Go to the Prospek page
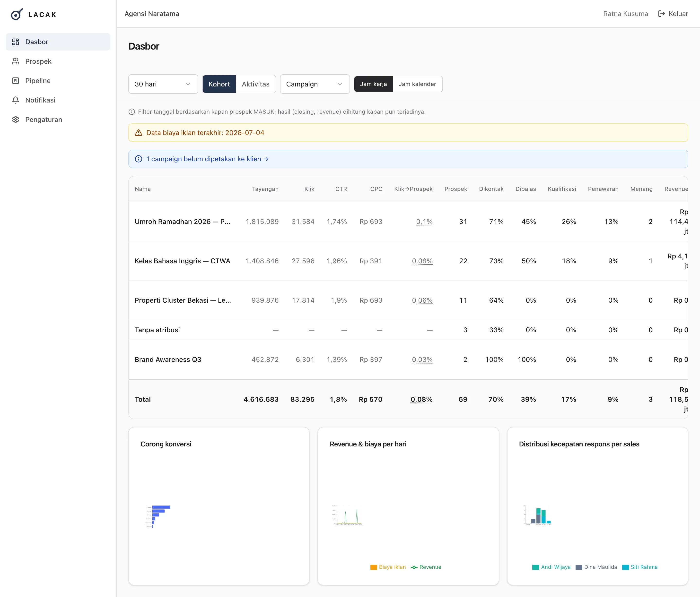Viewport: 700px width, 597px height. 58,61
